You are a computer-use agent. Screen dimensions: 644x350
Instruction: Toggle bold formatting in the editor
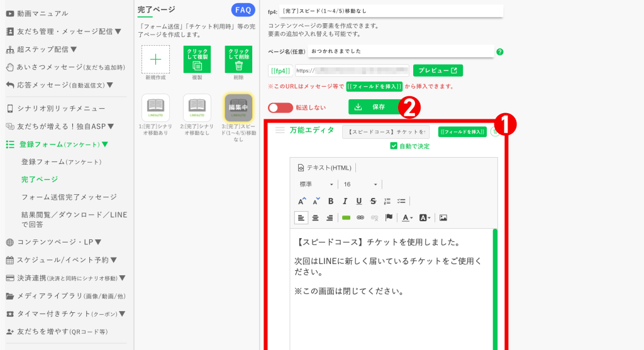[331, 201]
